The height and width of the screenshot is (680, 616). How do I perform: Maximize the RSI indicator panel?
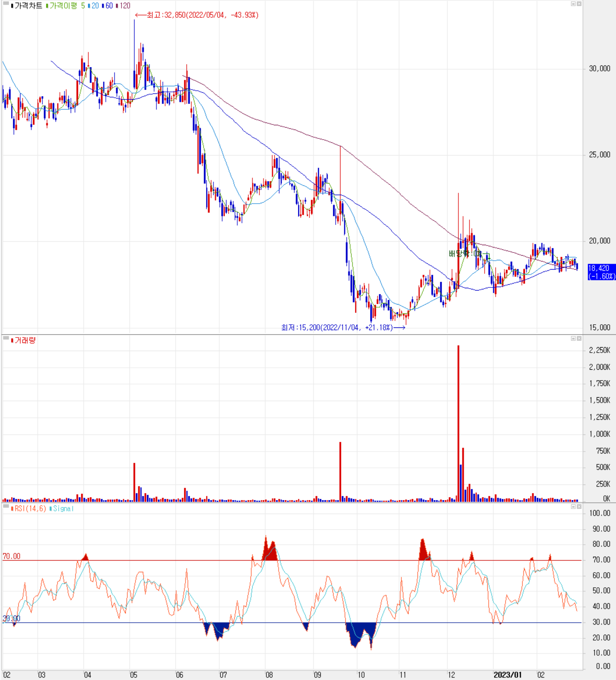(x=573, y=507)
